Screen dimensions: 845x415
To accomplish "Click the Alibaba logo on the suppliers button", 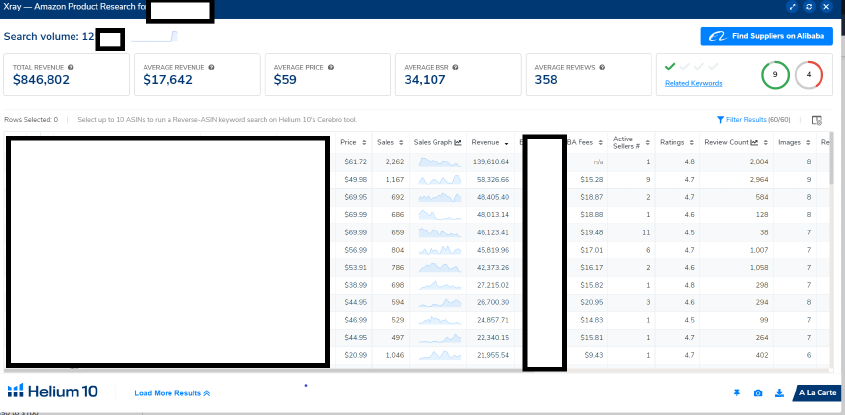I will point(718,36).
